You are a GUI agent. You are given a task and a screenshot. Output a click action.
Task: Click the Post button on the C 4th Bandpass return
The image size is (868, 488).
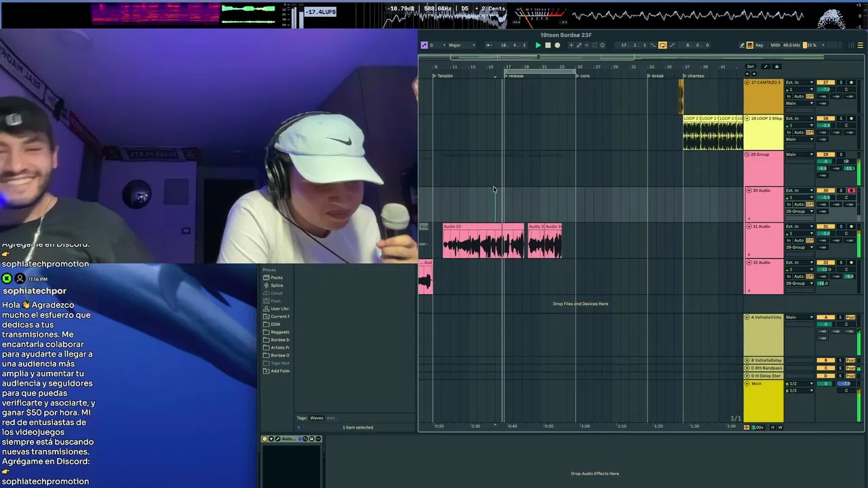[850, 368]
